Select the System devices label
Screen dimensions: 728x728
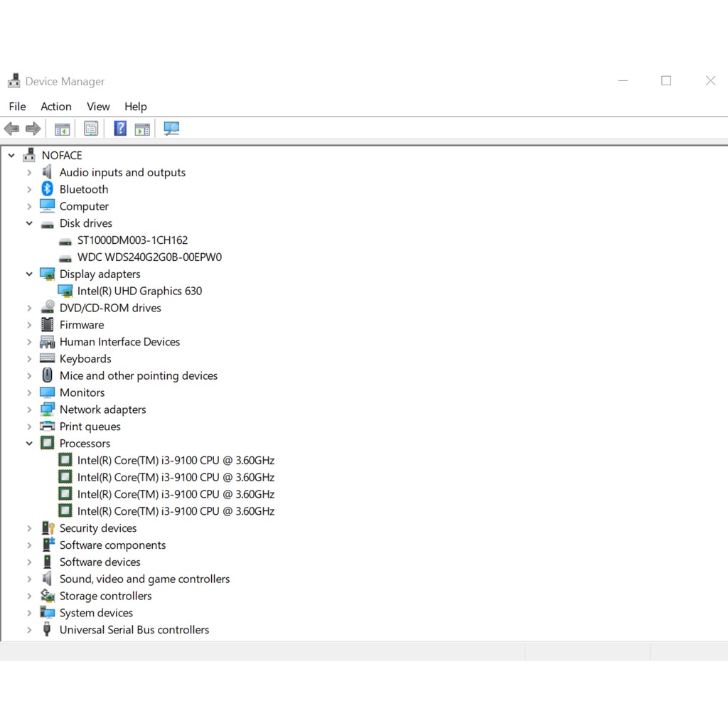(96, 613)
